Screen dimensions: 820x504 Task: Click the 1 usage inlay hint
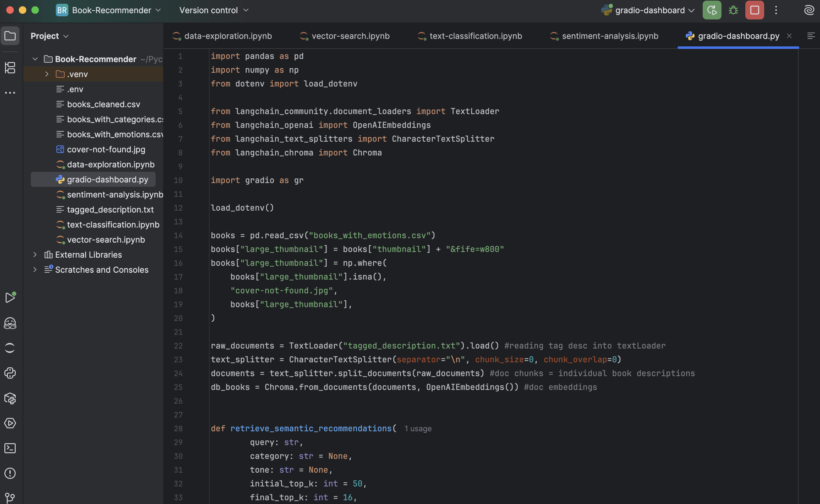418,429
